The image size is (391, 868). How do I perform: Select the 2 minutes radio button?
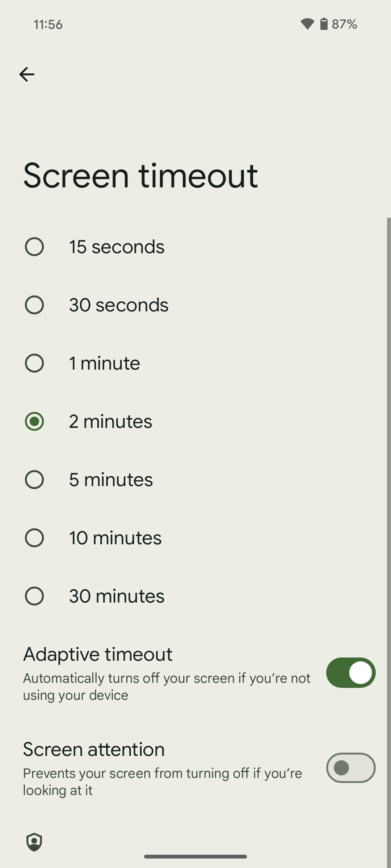[x=34, y=421]
